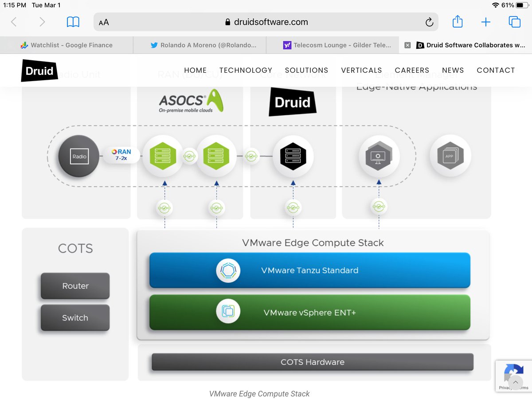Tap the 1:15 PM clock
Image resolution: width=532 pixels, height=399 pixels.
point(15,5)
